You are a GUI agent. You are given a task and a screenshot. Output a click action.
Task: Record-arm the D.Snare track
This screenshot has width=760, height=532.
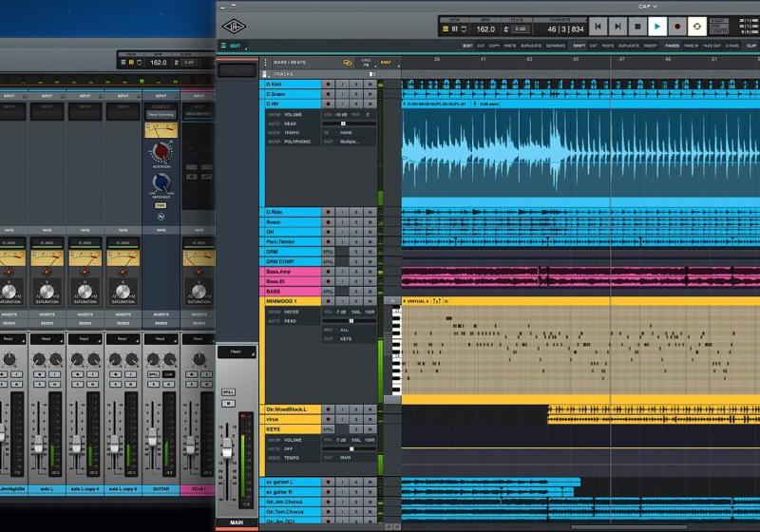coord(329,94)
